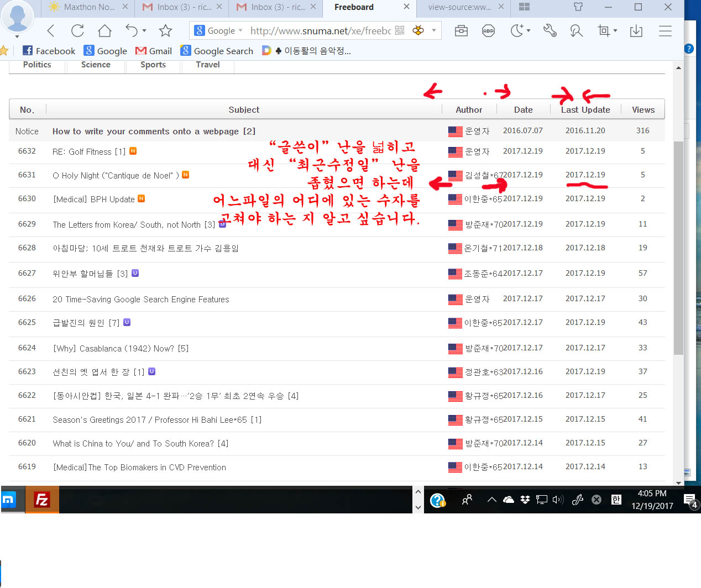Expand the screen capture tool dropdown arrow
Image resolution: width=701 pixels, height=588 pixels.
point(615,31)
